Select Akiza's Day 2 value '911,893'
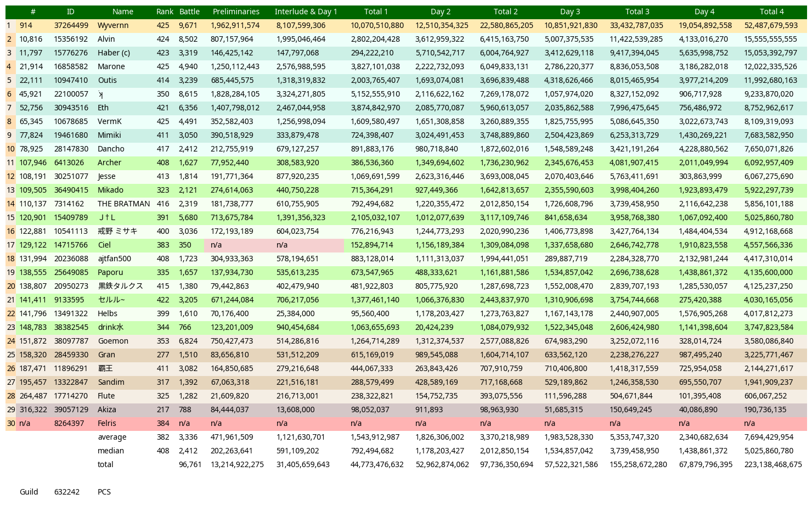The height and width of the screenshot is (505, 812). point(430,409)
